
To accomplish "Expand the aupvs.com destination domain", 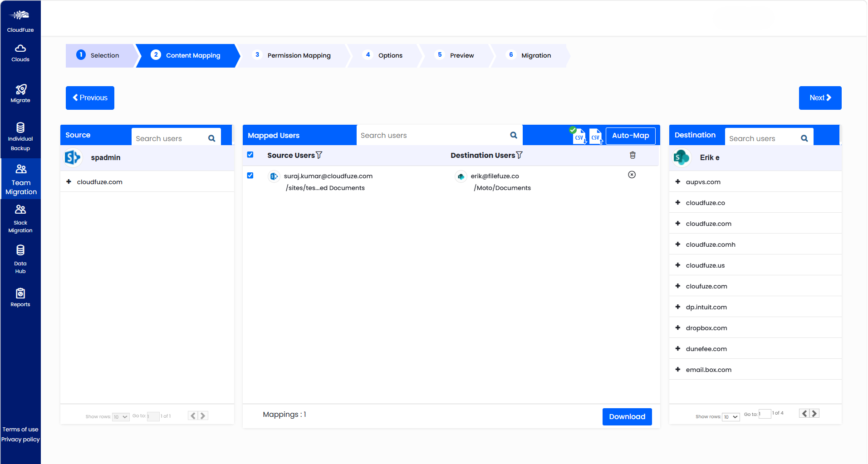I will (677, 181).
